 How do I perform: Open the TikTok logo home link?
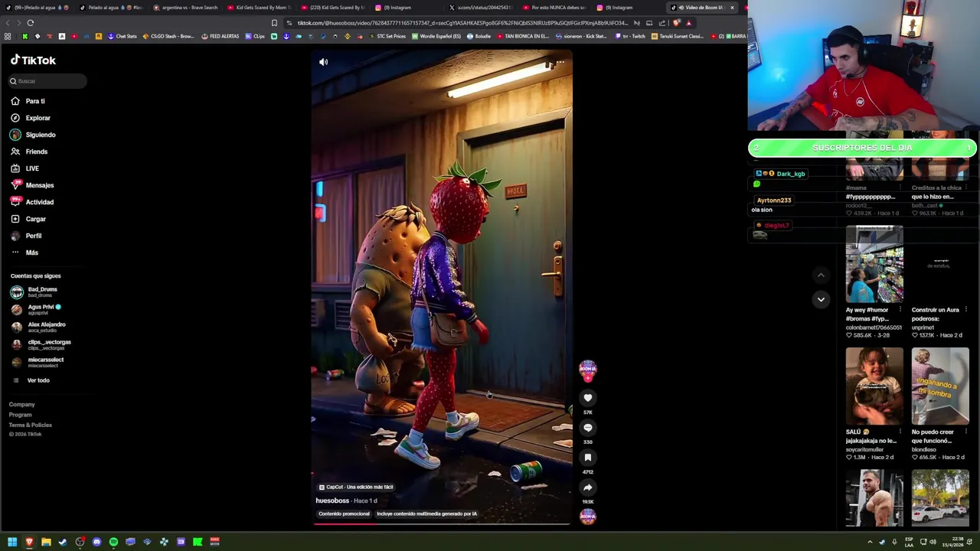click(33, 60)
